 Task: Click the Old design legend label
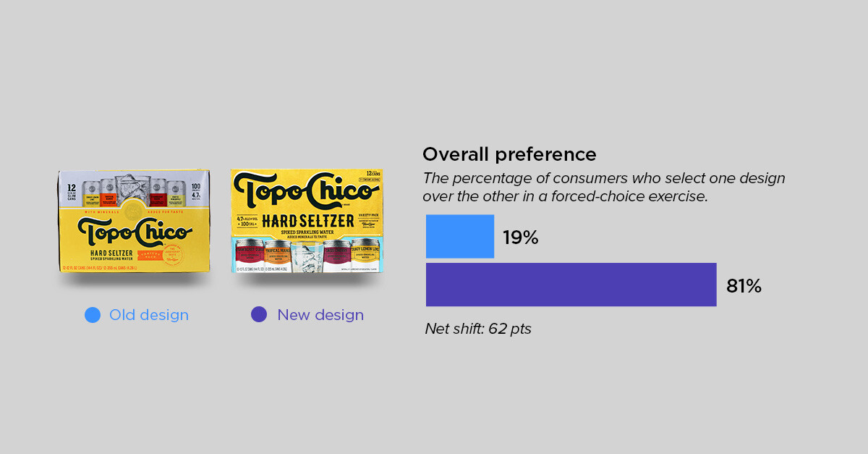(x=149, y=315)
